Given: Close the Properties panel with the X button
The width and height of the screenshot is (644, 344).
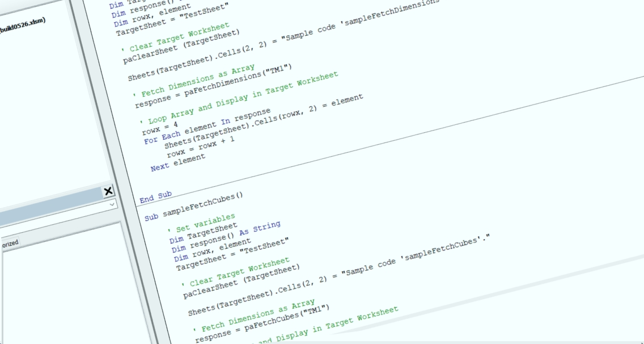Looking at the screenshot, I should click(108, 191).
